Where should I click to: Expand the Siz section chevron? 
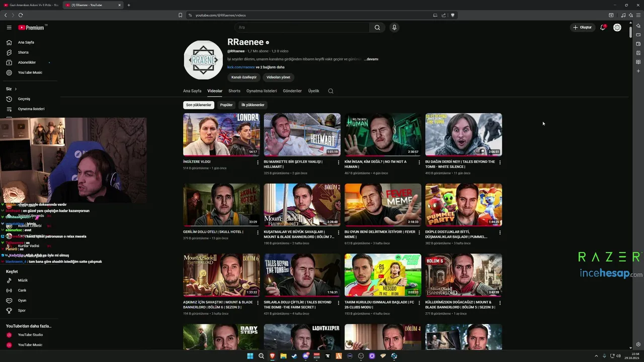[x=16, y=89]
